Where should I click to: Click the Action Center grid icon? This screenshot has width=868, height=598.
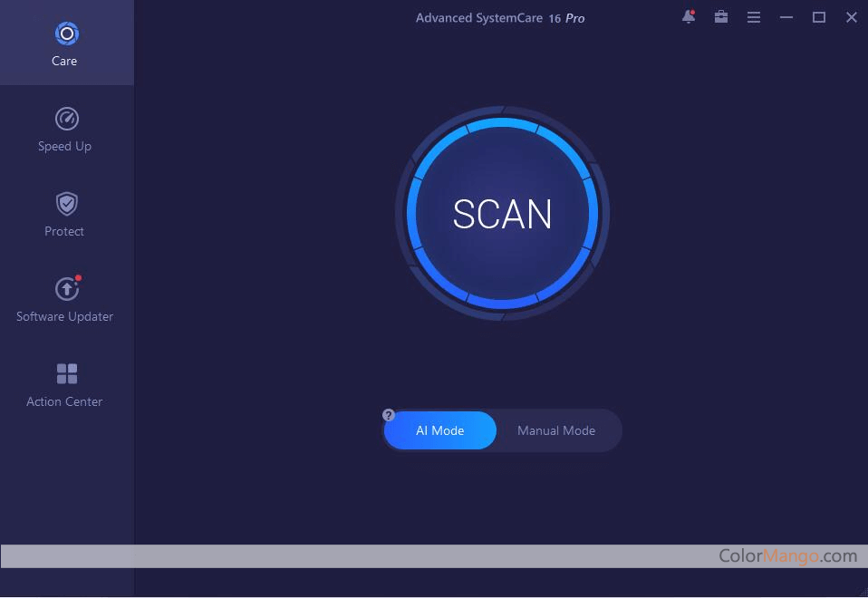[x=66, y=373]
